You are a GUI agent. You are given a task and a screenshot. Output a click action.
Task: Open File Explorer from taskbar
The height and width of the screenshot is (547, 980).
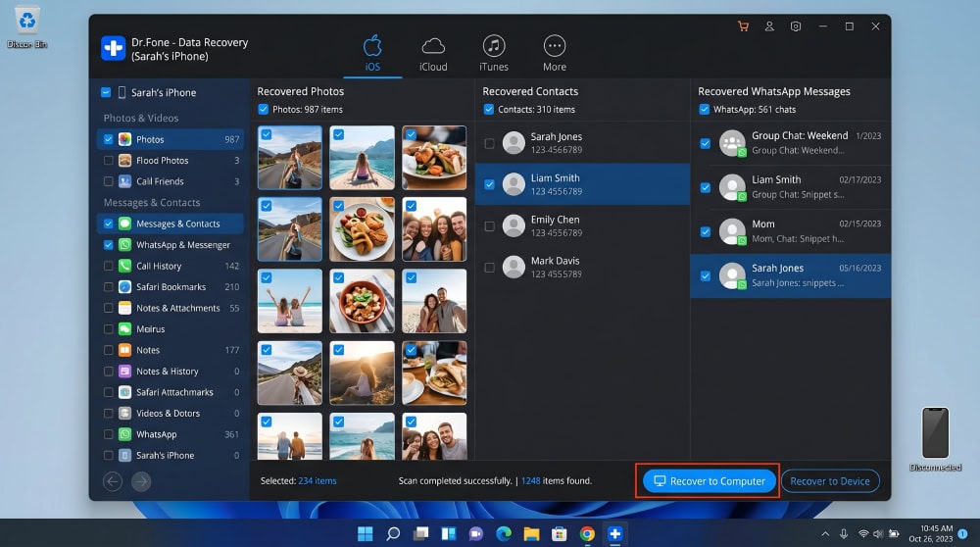531,533
